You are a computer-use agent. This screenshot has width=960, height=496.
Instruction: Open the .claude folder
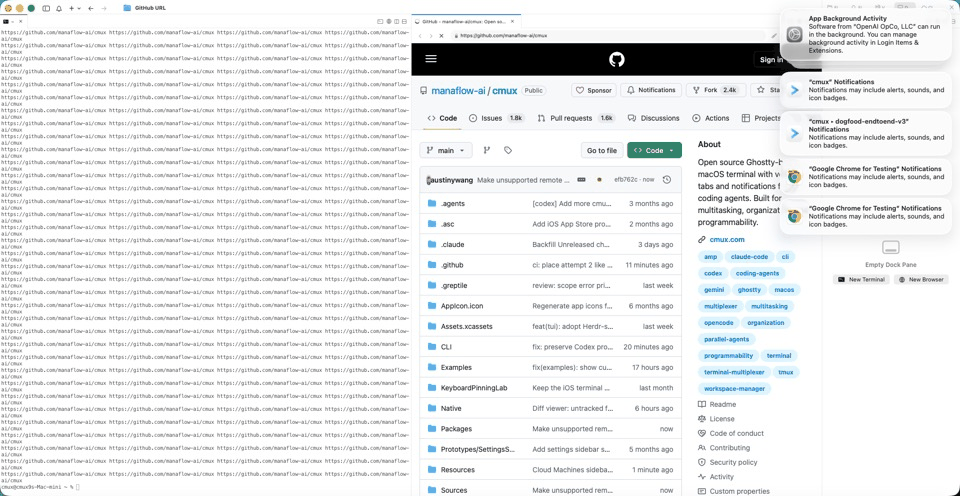(x=452, y=244)
